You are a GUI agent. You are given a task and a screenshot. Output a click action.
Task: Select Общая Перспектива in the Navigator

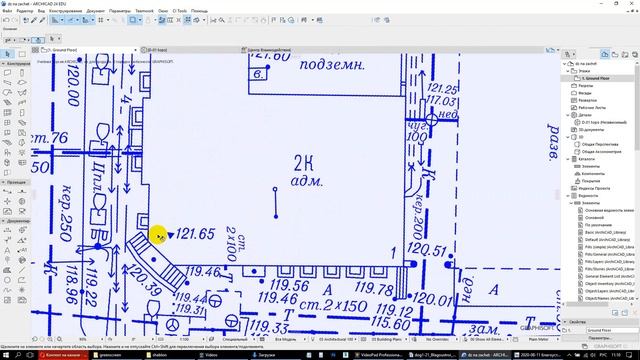tap(600, 144)
